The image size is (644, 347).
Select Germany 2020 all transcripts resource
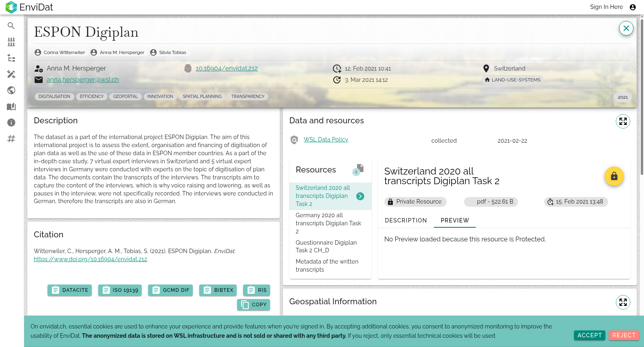[330, 223]
